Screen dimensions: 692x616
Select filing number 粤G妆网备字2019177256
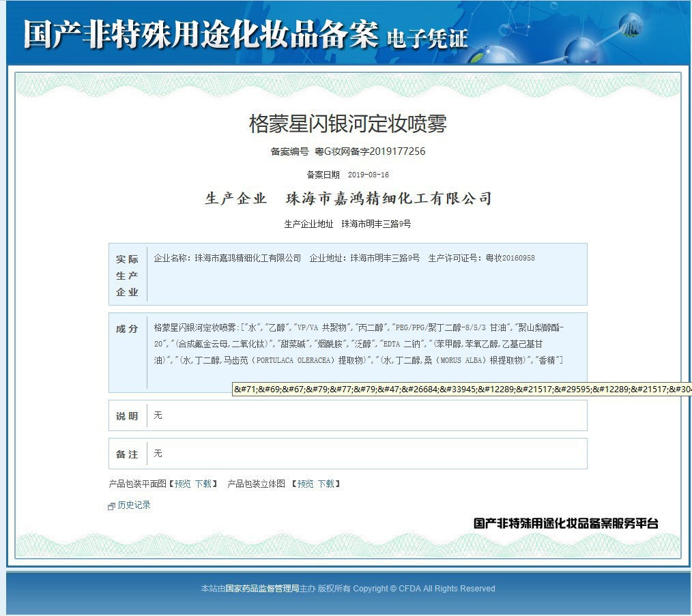(370, 151)
